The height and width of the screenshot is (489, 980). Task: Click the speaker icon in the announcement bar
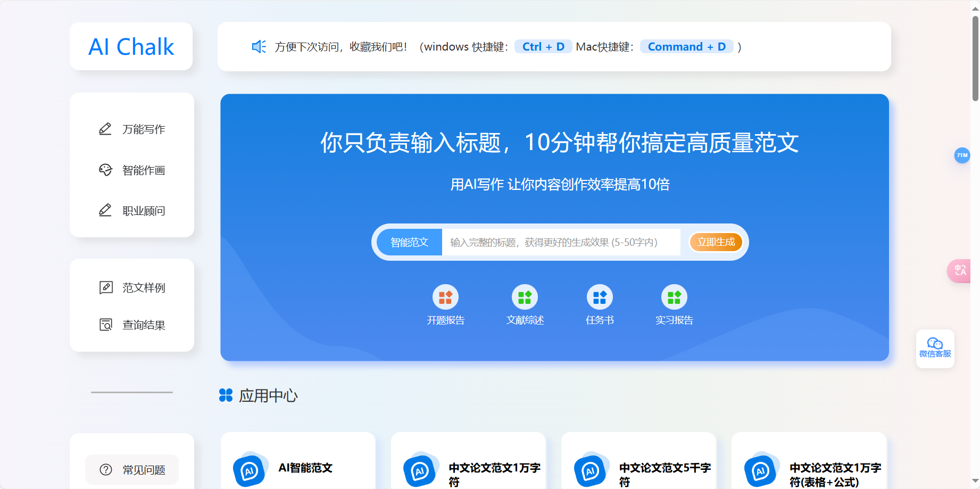pyautogui.click(x=259, y=47)
